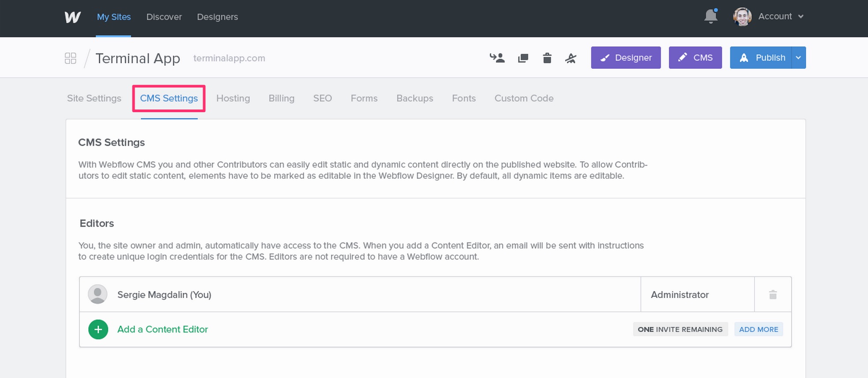Click the CMS Settings section heading
The width and height of the screenshot is (868, 378).
coord(112,143)
